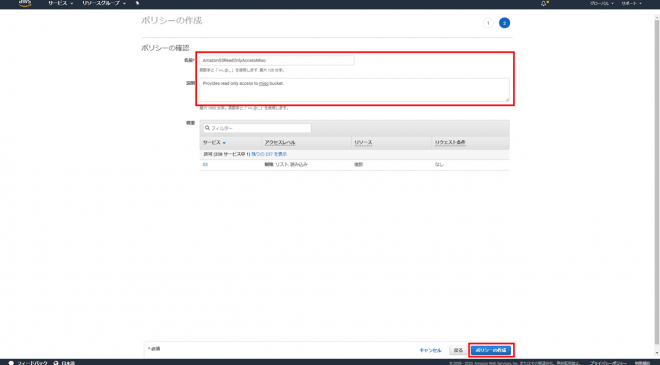Open 利用規約 footer link

click(x=643, y=362)
